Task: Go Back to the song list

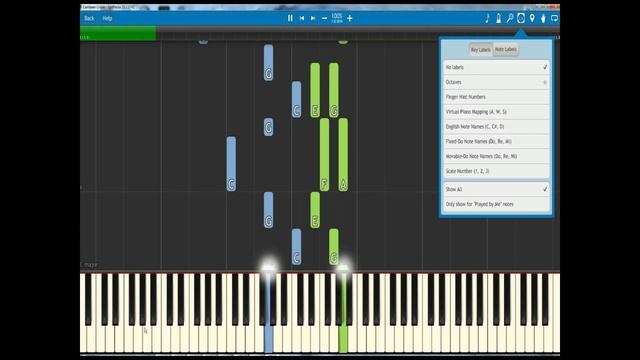Action: pyautogui.click(x=89, y=18)
